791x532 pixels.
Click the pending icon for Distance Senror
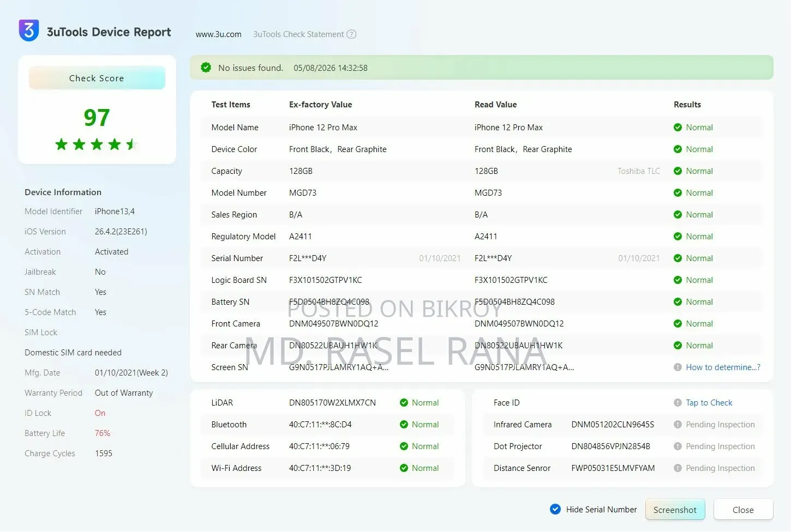pos(678,468)
